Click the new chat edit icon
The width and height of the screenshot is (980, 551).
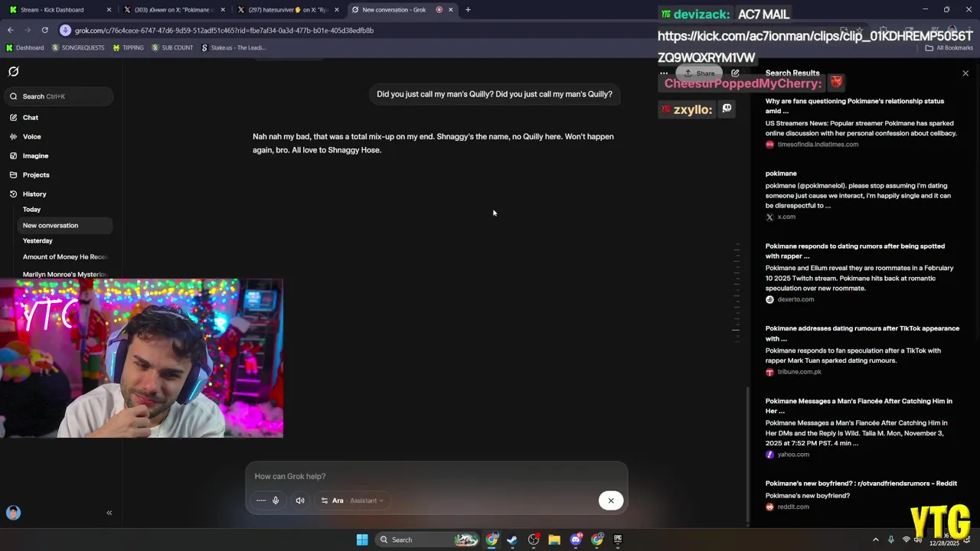click(735, 73)
